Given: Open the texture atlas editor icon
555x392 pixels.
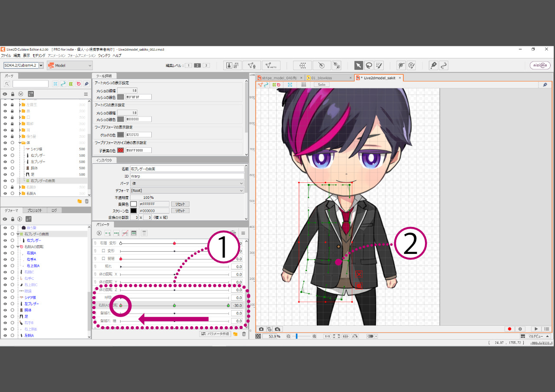Looking at the screenshot, I should coord(233,65).
